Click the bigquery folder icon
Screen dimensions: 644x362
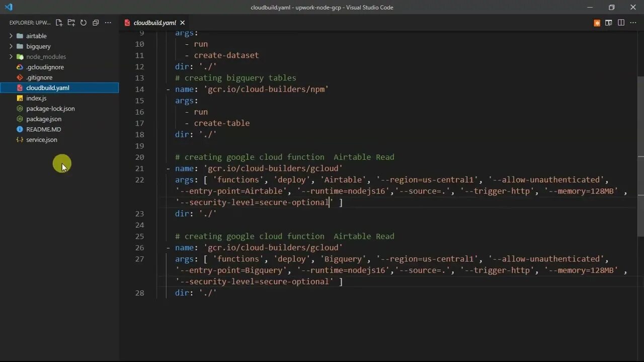pos(20,46)
